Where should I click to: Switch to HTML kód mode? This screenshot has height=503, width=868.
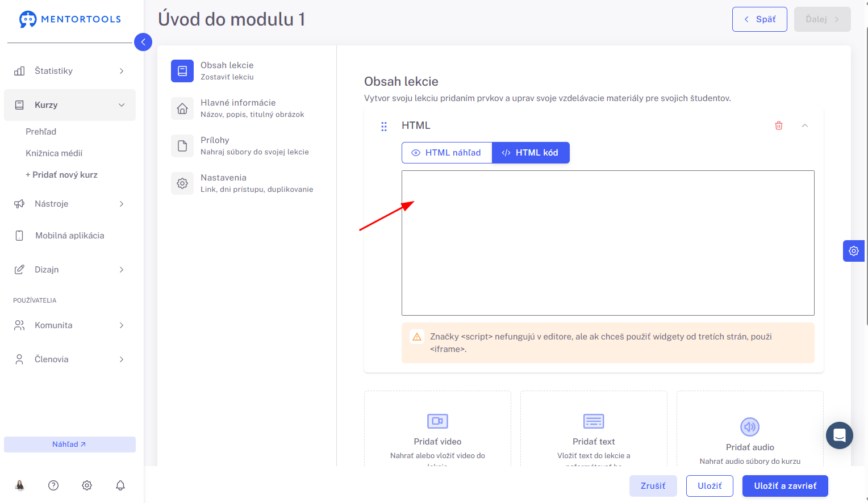point(531,153)
